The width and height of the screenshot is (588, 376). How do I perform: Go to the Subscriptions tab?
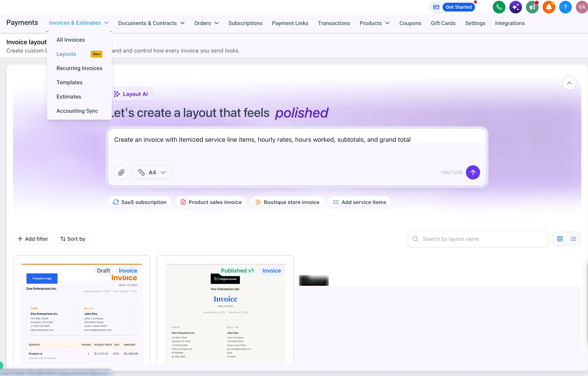(245, 23)
